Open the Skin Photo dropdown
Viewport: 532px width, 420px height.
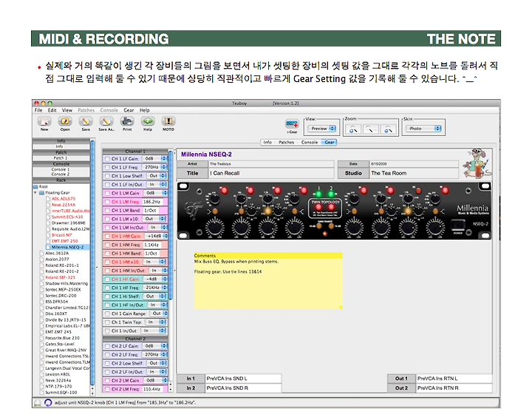[x=424, y=129]
